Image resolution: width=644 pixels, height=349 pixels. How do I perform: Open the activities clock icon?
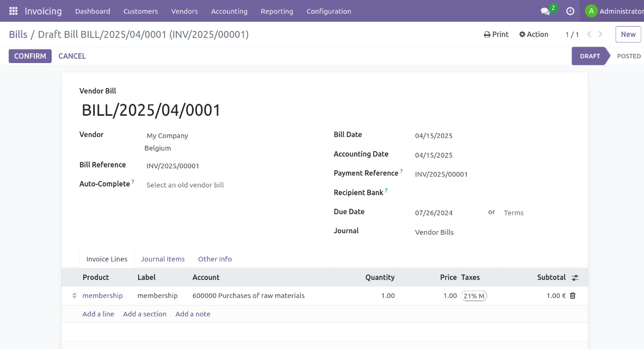570,11
